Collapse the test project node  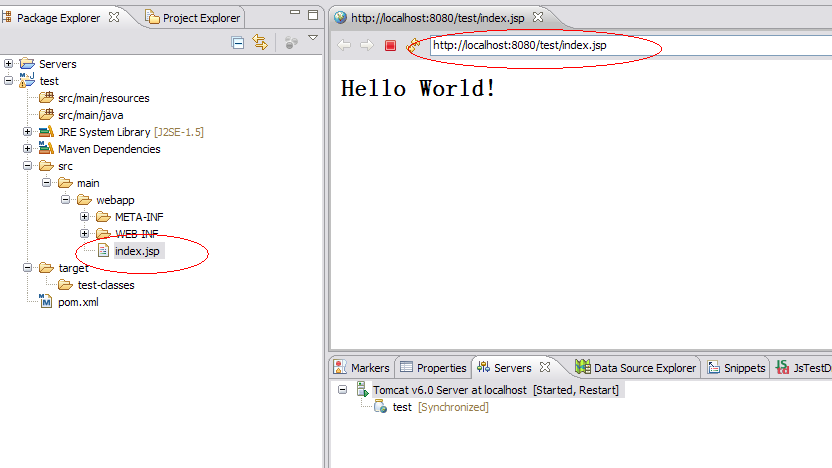(8, 81)
